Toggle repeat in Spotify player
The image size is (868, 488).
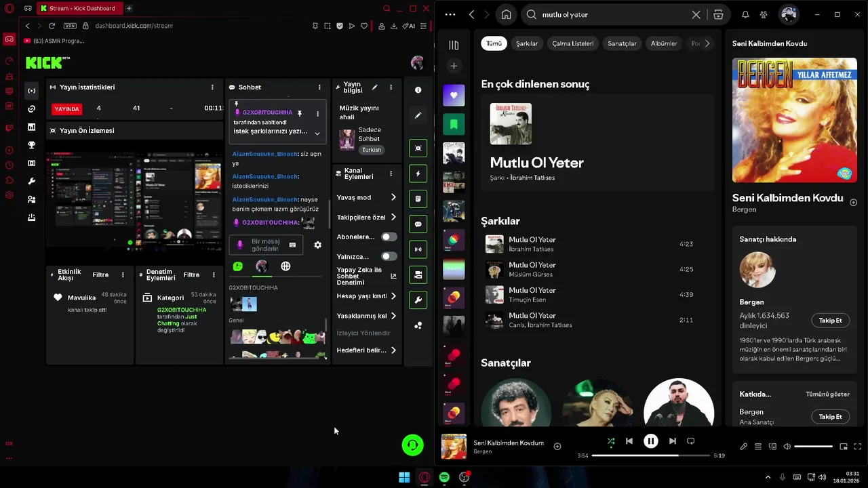tap(690, 441)
